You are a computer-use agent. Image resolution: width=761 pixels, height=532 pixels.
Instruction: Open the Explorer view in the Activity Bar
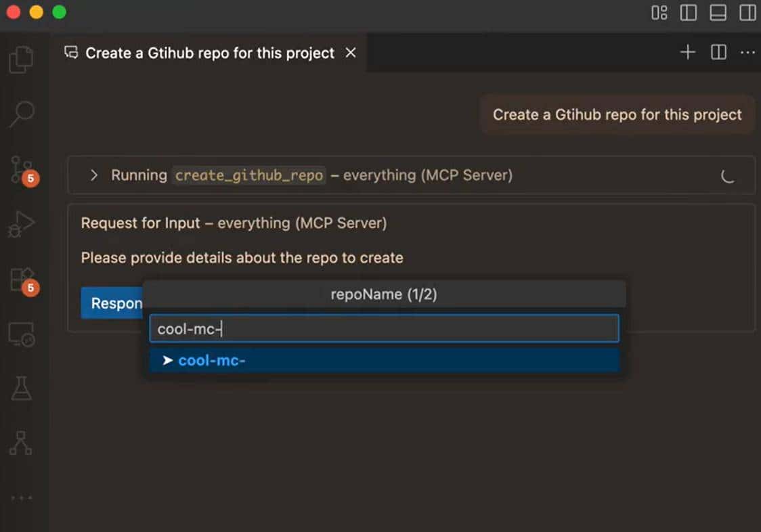pos(22,60)
